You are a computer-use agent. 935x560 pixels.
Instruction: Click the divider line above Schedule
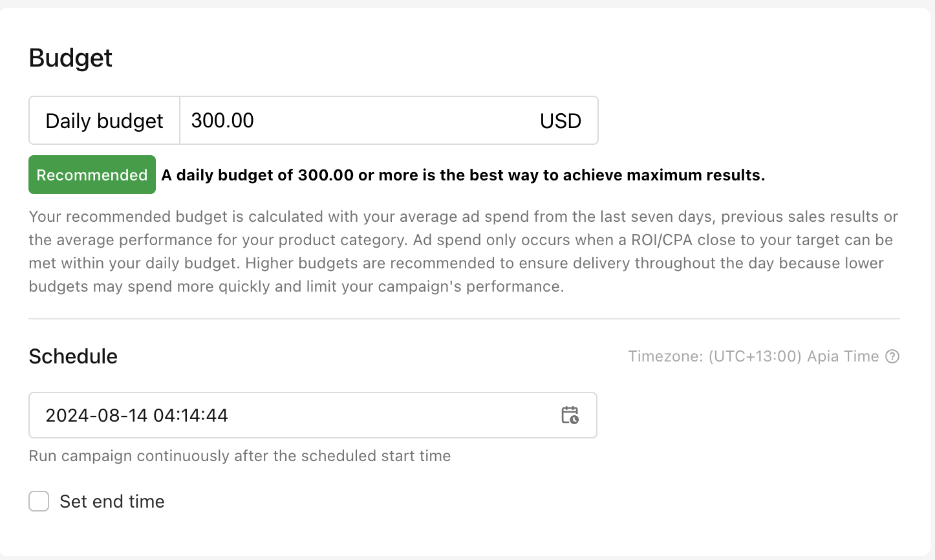[464, 319]
